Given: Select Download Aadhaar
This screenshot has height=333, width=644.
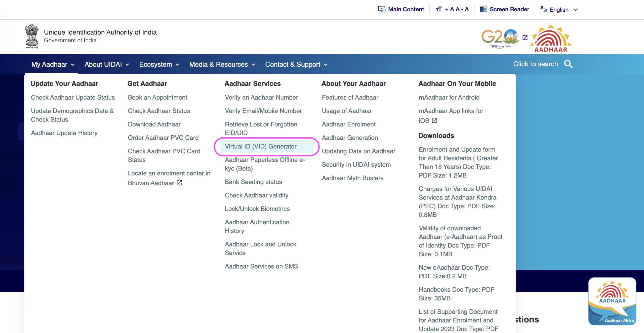Looking at the screenshot, I should [x=154, y=124].
